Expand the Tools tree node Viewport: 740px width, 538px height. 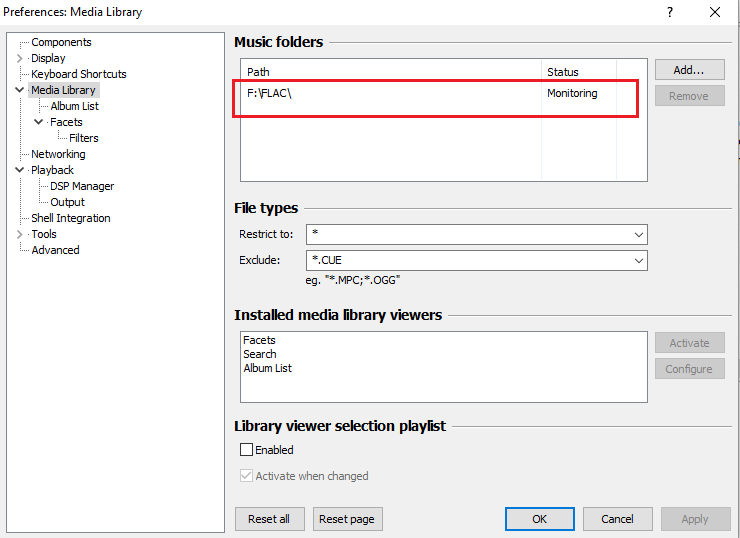click(x=19, y=234)
